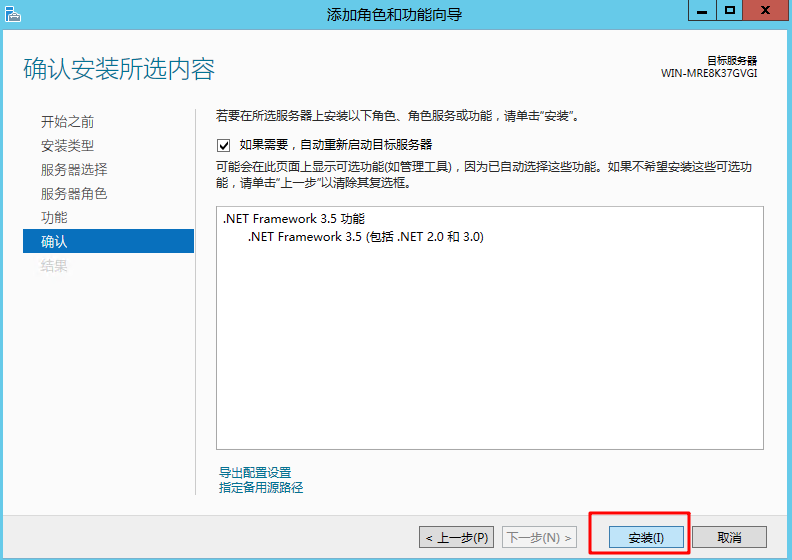Go to 开始之前 step in sidebar

point(67,122)
